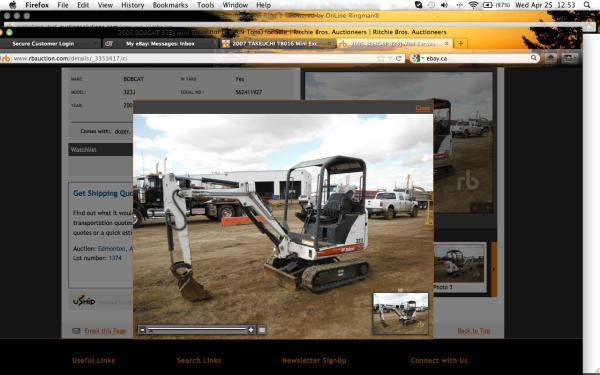Zoom in with the plus icon
Screen dimensions: 600x375
coord(251,330)
